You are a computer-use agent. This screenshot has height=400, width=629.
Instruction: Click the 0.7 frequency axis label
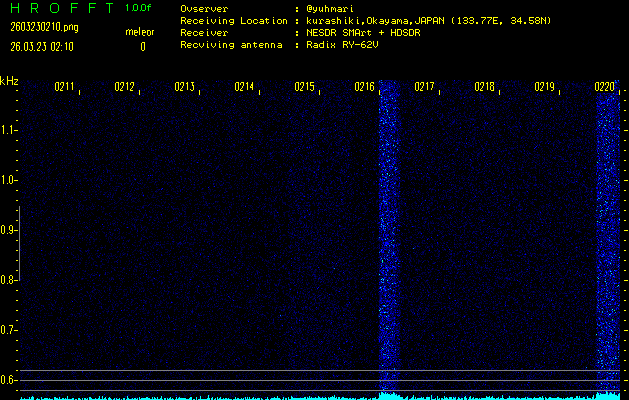tap(7, 330)
